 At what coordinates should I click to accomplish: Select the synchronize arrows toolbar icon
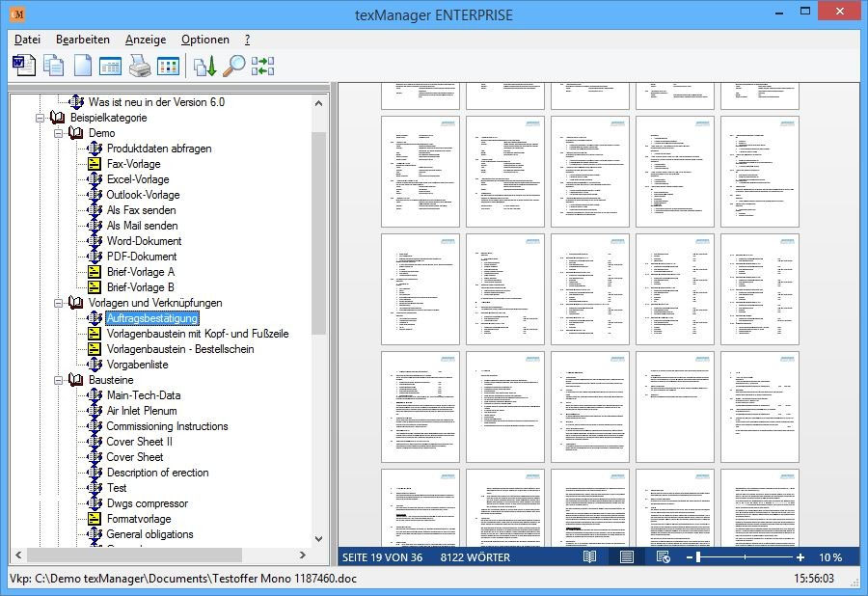coord(264,65)
